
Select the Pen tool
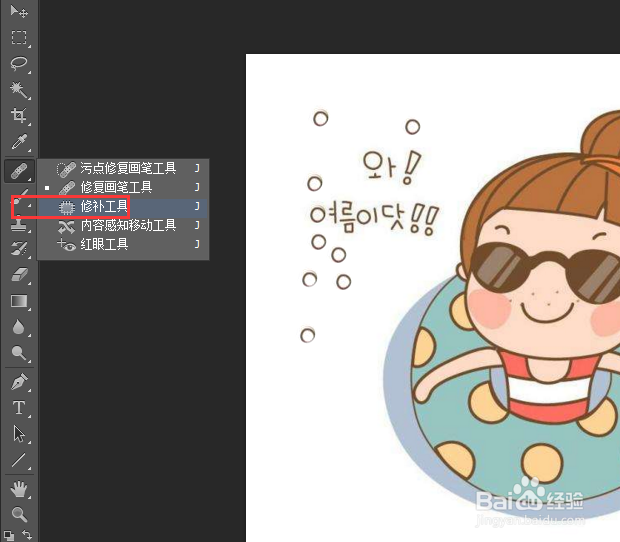(19, 382)
